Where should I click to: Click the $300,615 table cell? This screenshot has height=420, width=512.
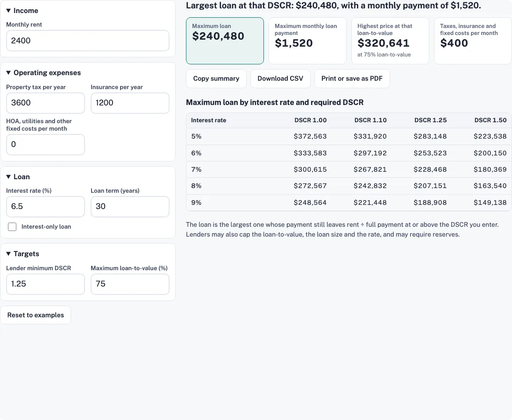pyautogui.click(x=310, y=169)
